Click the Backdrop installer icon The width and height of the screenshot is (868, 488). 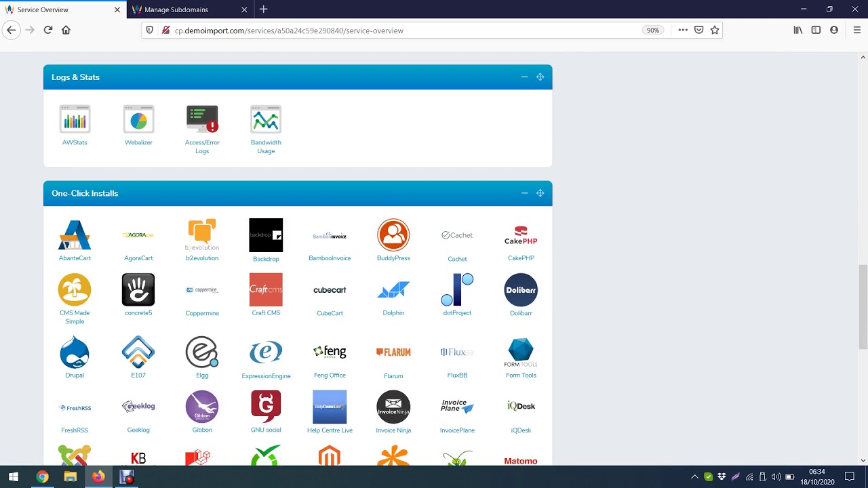266,235
